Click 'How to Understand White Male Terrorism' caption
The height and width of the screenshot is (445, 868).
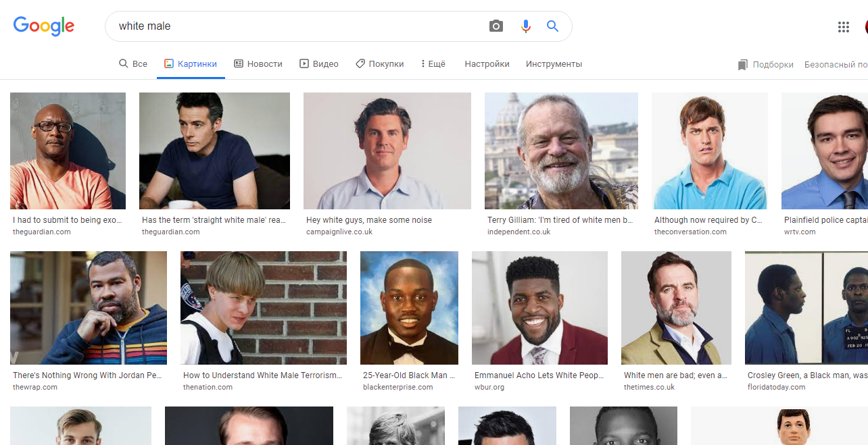coord(263,375)
